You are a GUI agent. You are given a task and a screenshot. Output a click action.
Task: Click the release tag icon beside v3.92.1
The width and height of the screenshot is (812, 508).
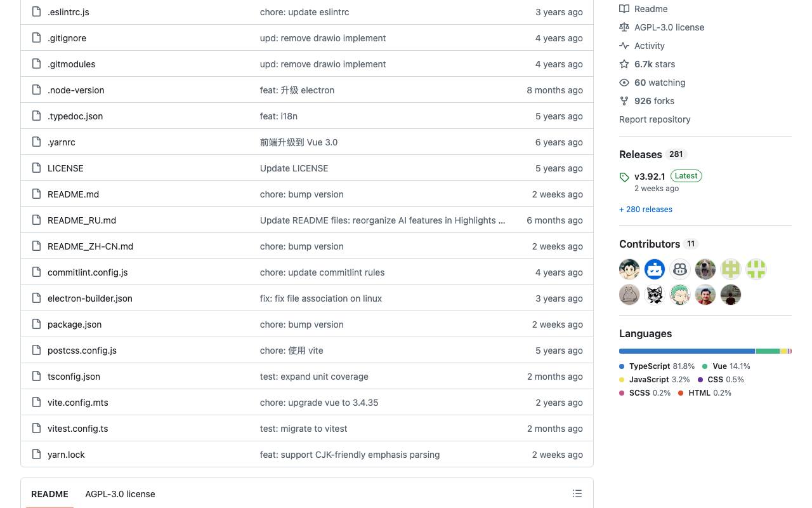pos(624,177)
